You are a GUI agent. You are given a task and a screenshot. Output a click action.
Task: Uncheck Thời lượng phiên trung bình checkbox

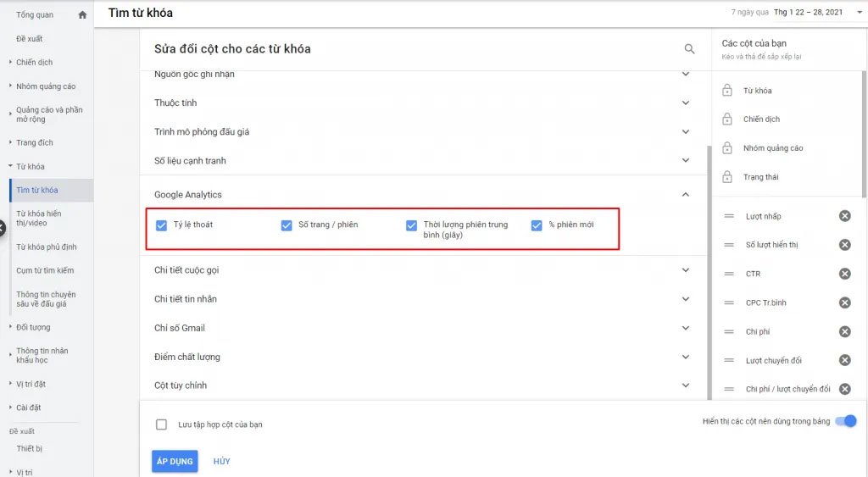[411, 225]
